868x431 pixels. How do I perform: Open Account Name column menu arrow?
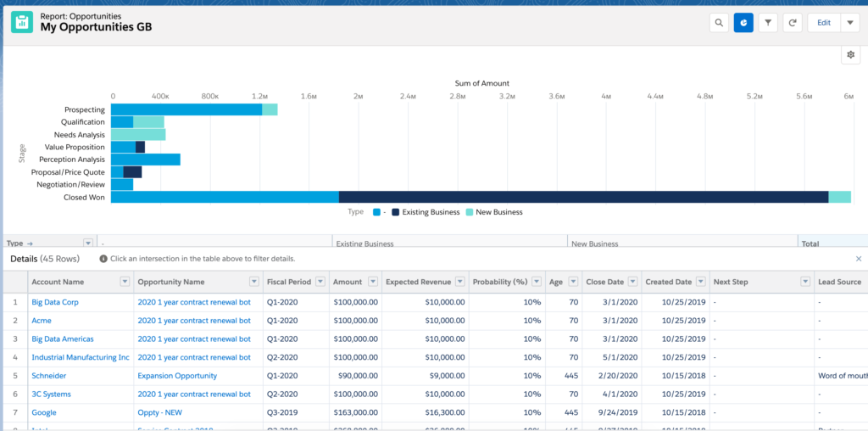(x=125, y=282)
